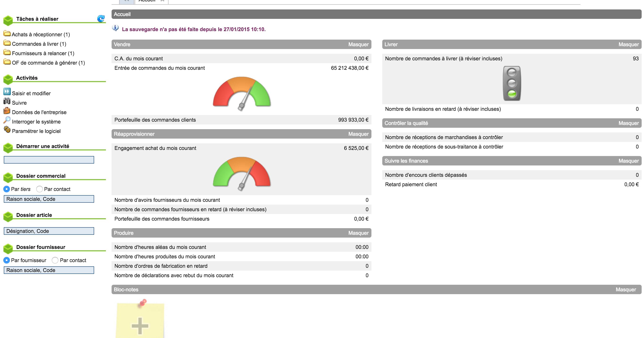Open Suivre activity menu
Screen dimensions: 644x338
[19, 103]
